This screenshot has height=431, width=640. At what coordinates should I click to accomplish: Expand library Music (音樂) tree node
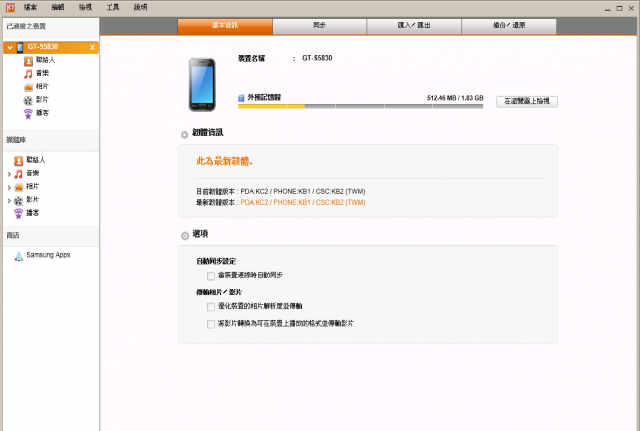[9, 174]
